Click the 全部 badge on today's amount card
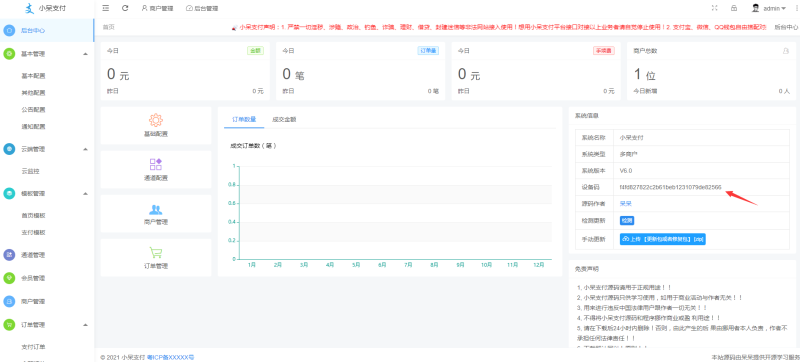This screenshot has height=362, width=800. 255,51
